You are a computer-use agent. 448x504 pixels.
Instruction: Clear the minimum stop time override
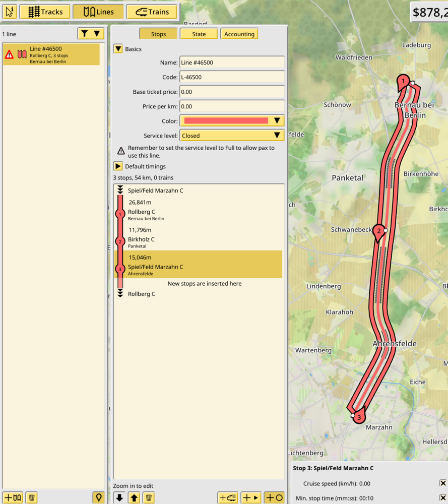442,498
